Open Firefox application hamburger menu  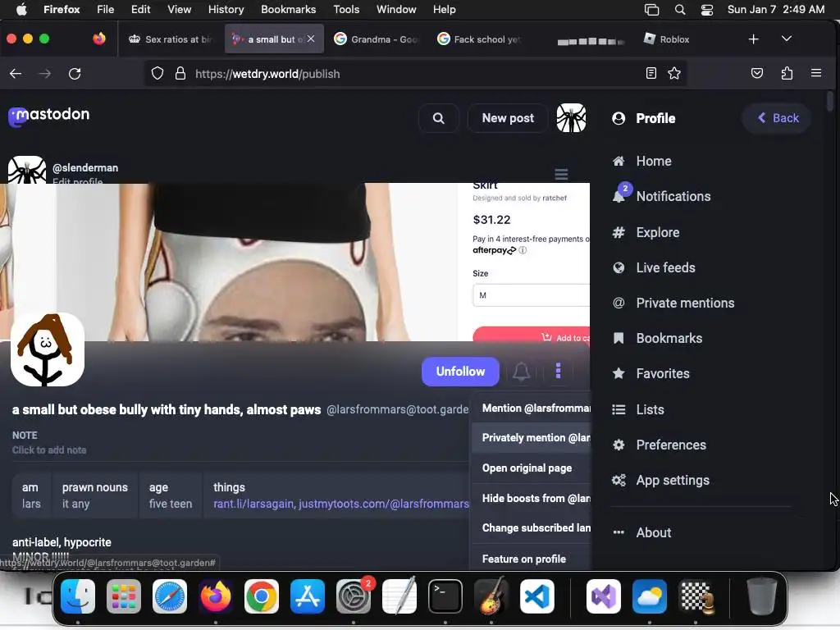816,73
